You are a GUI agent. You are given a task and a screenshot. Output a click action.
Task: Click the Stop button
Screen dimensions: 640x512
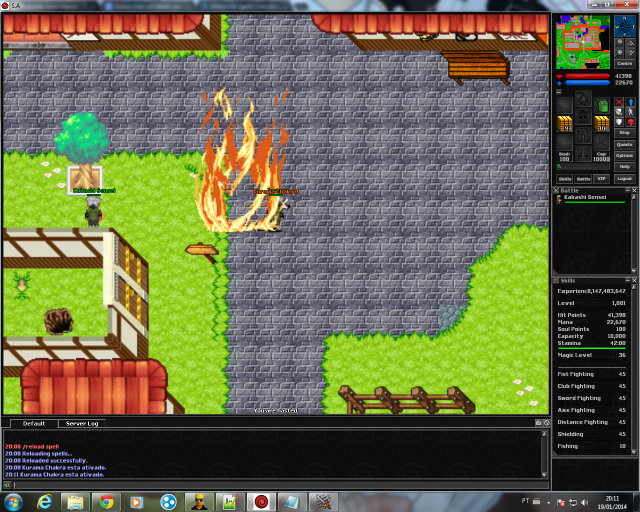coord(625,133)
